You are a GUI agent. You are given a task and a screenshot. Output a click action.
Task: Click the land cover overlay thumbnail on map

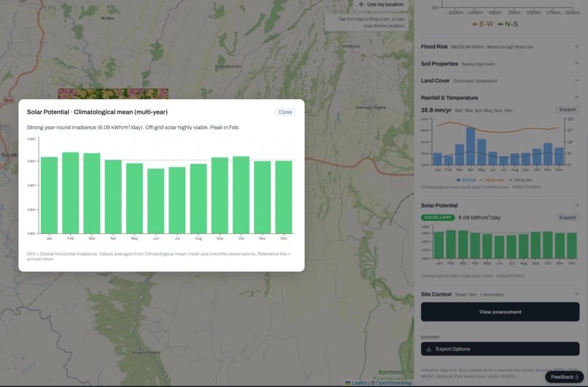pyautogui.click(x=113, y=94)
